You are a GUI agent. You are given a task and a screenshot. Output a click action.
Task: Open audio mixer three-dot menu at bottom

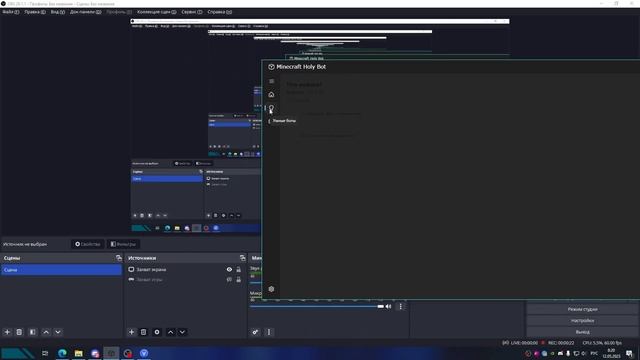click(269, 332)
